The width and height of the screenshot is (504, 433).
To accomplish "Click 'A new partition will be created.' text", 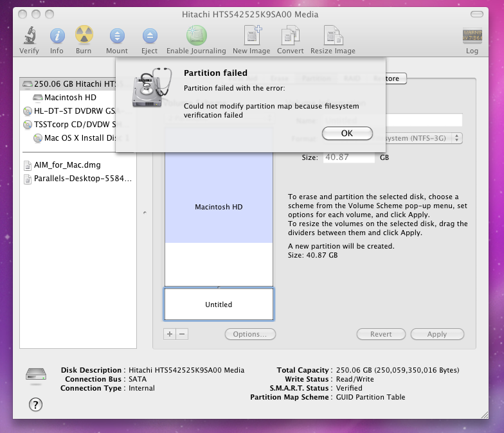I will [x=341, y=246].
